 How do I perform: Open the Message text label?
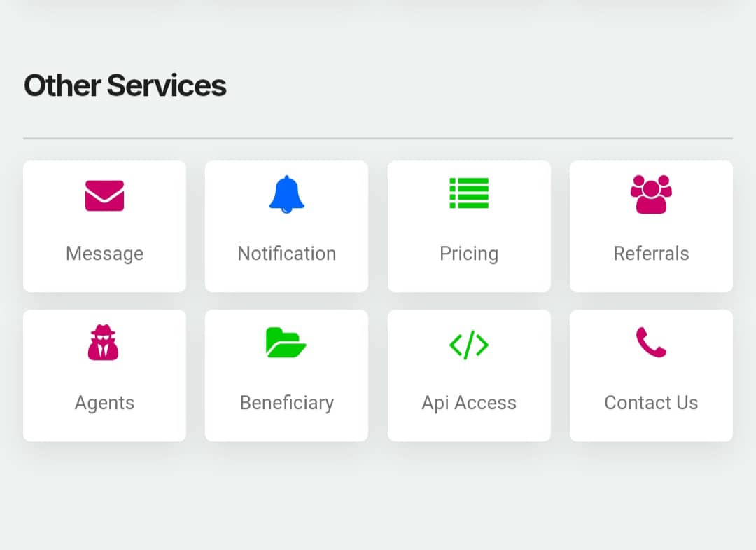click(104, 254)
